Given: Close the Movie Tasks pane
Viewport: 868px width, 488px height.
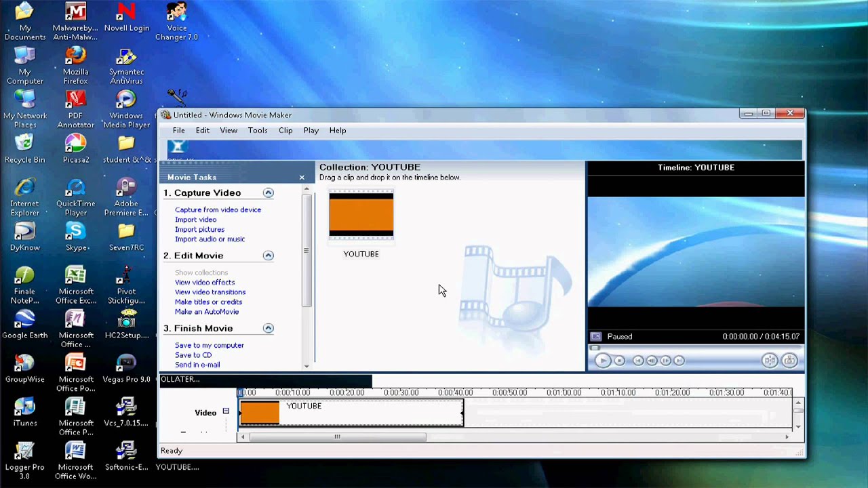Looking at the screenshot, I should pyautogui.click(x=302, y=178).
